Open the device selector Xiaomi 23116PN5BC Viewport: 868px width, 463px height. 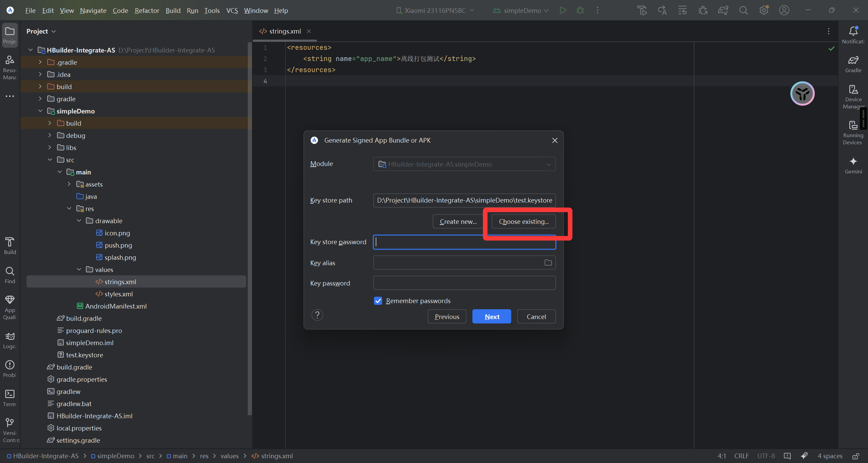coord(435,10)
